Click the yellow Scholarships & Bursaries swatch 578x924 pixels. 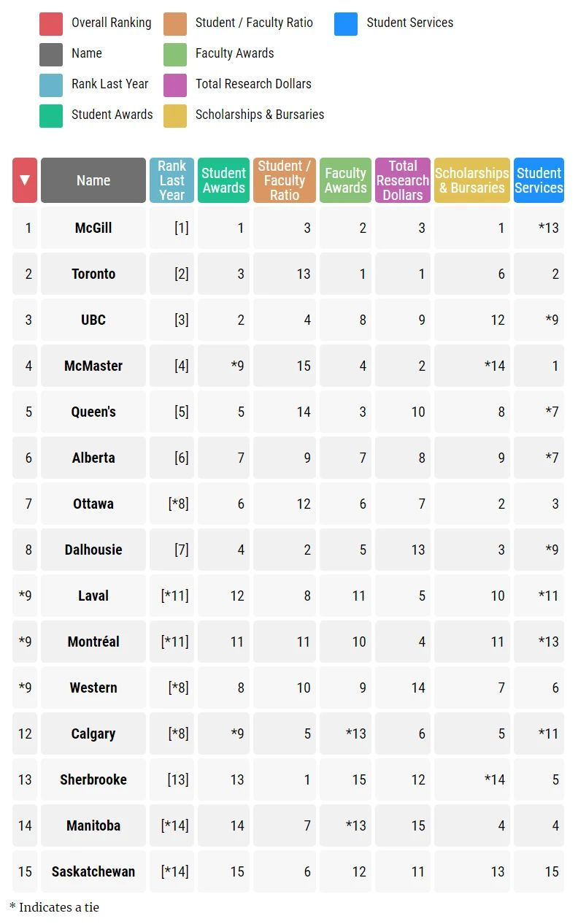tap(175, 115)
